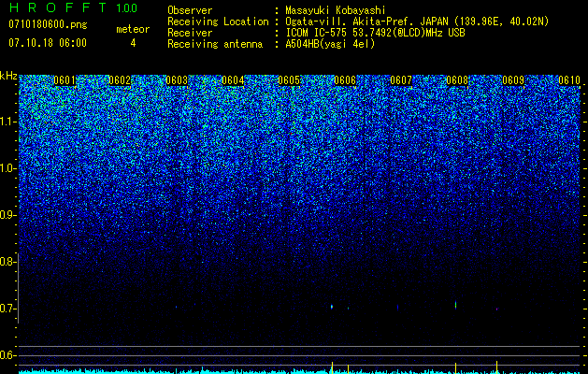
Task: Click the magenta echo dot before 0609
Action: tap(497, 309)
